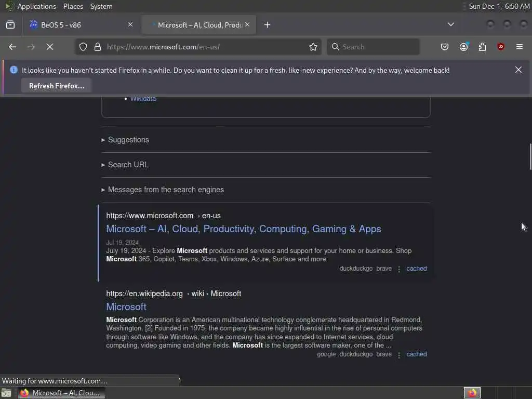Open the Firefox account icon
The height and width of the screenshot is (399, 532).
pos(464,47)
